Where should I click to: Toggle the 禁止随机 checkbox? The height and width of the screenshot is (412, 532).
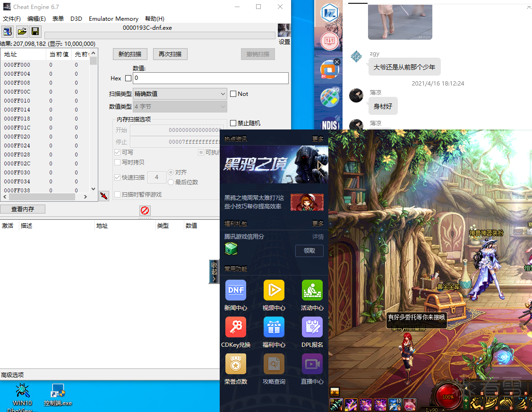[233, 123]
